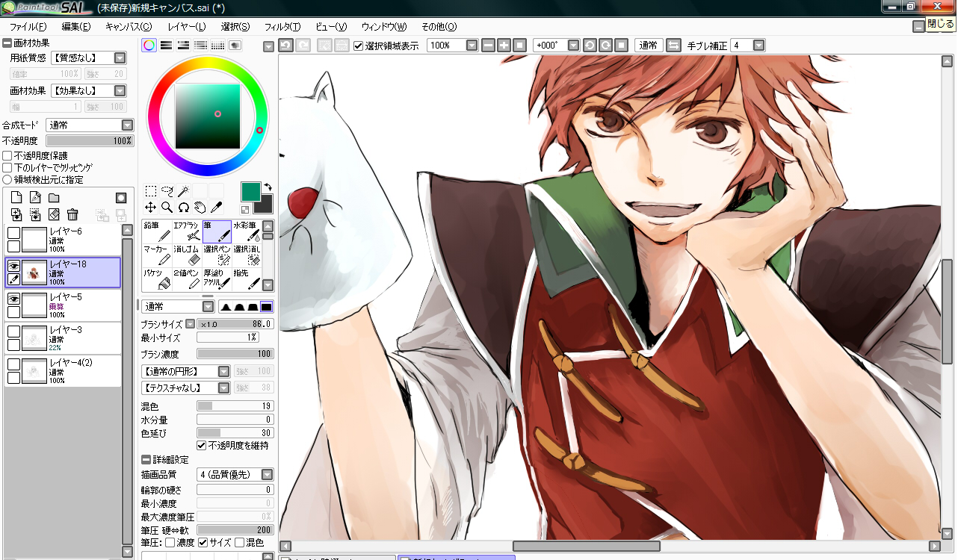958x560 pixels.
Task: Select the 消しゴム eraser tool
Action: click(x=187, y=255)
